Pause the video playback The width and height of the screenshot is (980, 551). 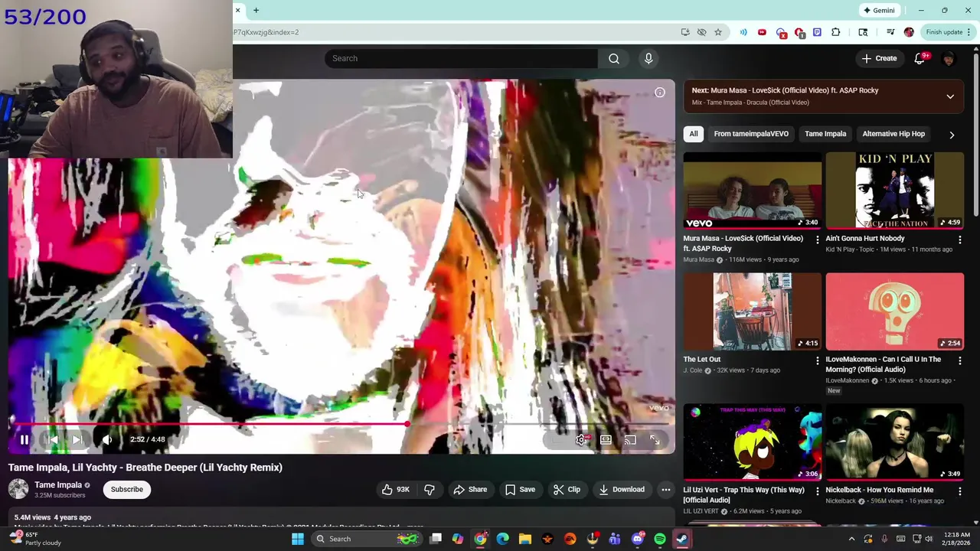(x=24, y=439)
